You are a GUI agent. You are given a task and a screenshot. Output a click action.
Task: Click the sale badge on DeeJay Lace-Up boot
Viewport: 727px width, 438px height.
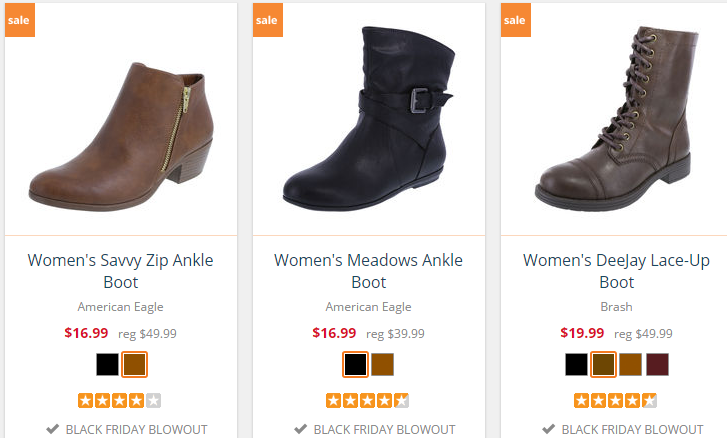[x=514, y=20]
